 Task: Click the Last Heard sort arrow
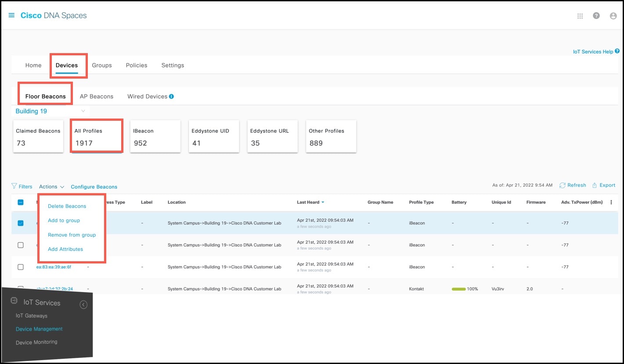click(323, 202)
